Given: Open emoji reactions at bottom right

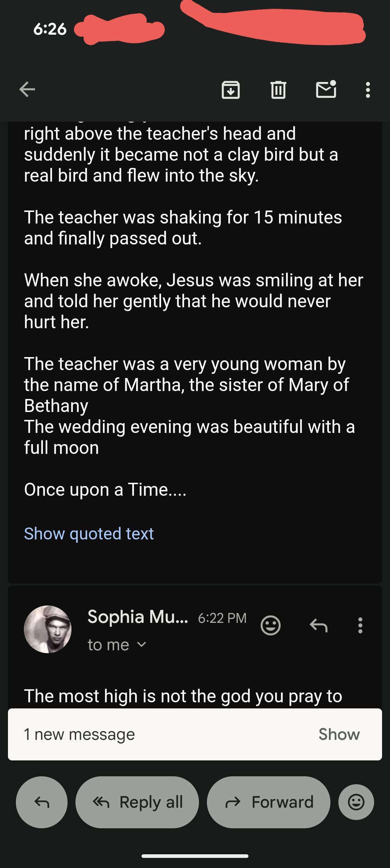Looking at the screenshot, I should point(356,802).
